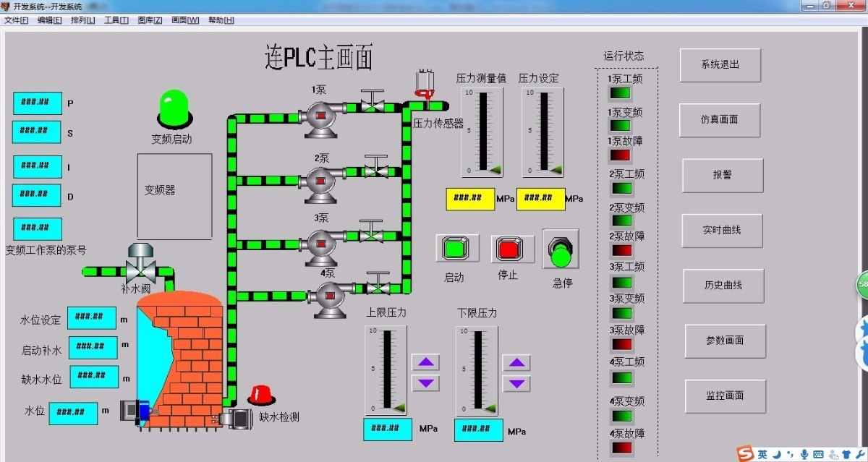This screenshot has height=462, width=868.
Task: Open the 参数画面 parameter screen
Action: click(725, 341)
